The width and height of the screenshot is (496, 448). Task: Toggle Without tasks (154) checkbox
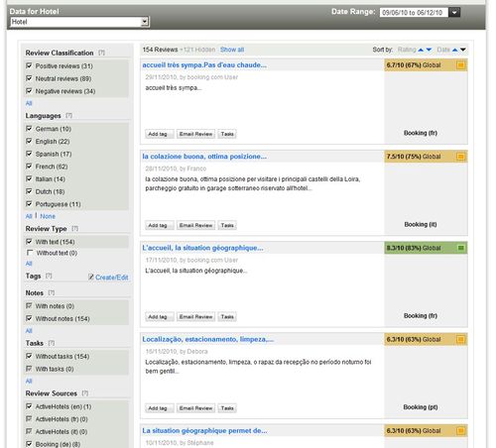click(x=29, y=356)
